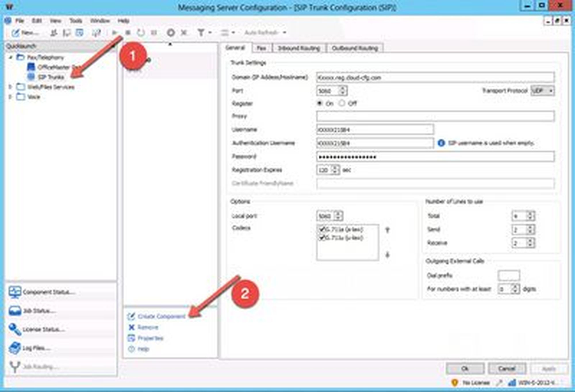Select SIP Trunks in the tree
The width and height of the screenshot is (575, 392).
tap(51, 77)
